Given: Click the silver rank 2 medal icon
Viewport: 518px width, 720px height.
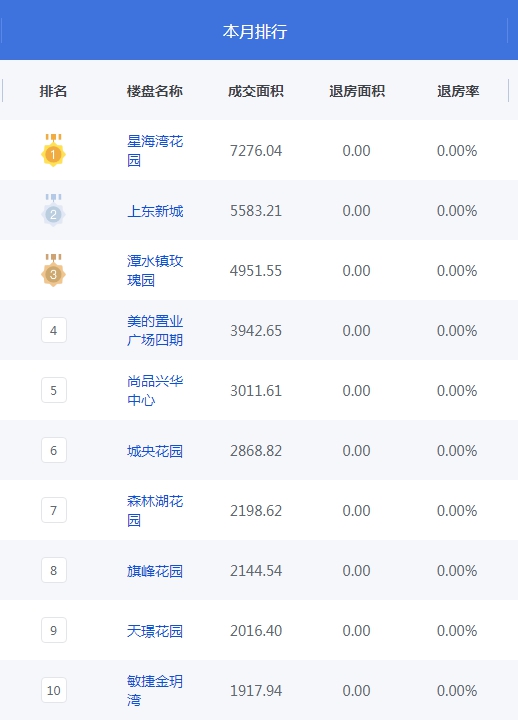Looking at the screenshot, I should point(53,210).
